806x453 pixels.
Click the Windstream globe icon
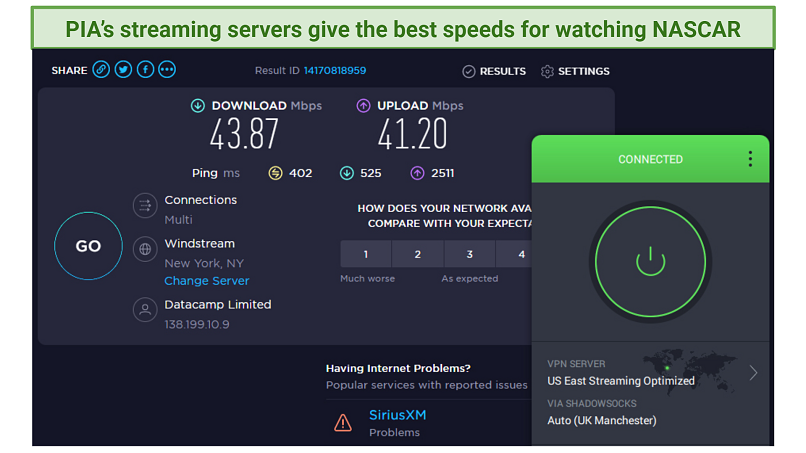[x=145, y=249]
